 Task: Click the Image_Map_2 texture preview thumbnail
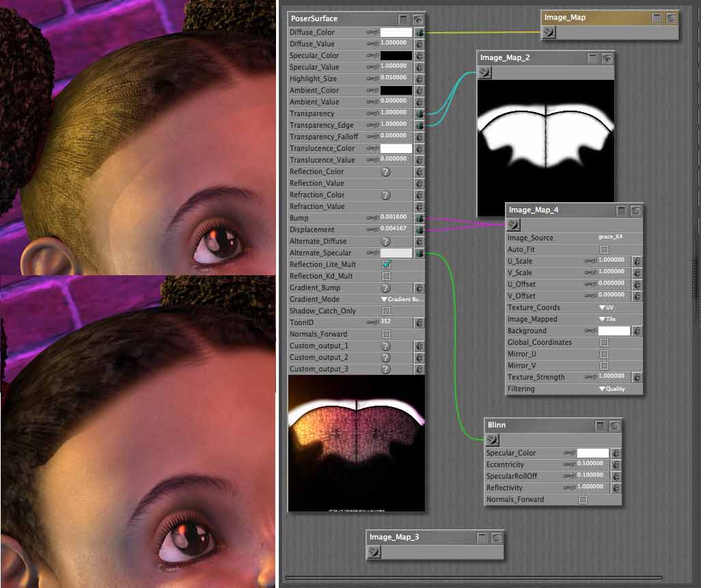tap(545, 148)
